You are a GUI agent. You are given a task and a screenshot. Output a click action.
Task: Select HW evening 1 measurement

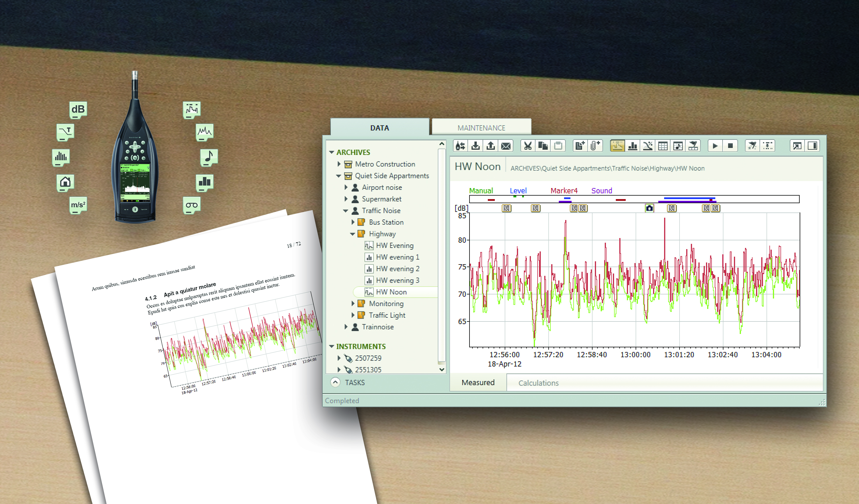pyautogui.click(x=398, y=257)
